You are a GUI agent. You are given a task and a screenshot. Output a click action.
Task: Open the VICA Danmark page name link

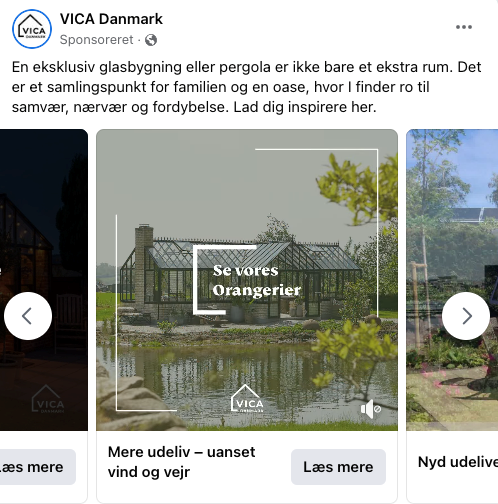coord(111,19)
